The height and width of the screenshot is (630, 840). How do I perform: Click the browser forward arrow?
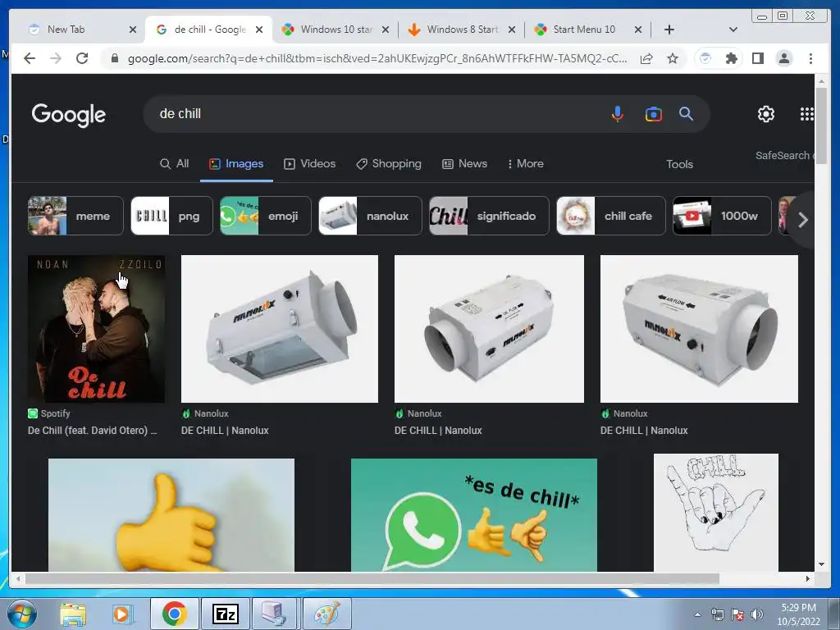tap(56, 58)
